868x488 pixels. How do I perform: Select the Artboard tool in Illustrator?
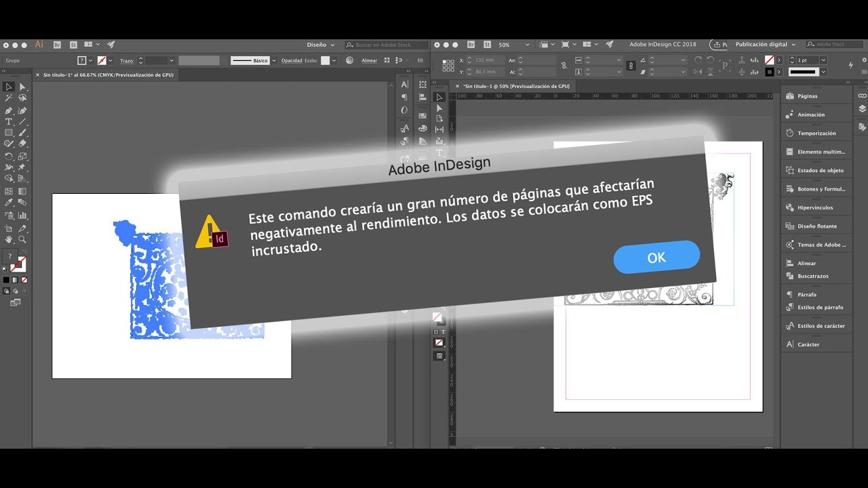pos(8,228)
